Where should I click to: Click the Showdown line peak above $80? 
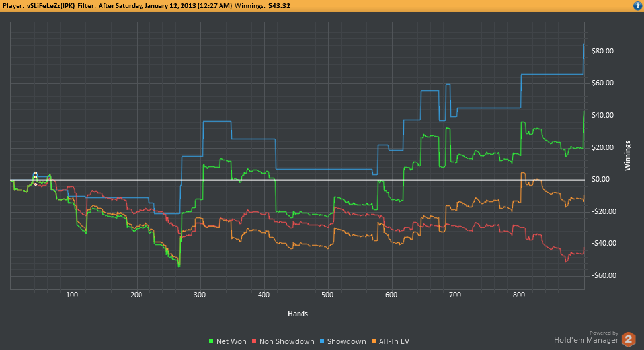click(x=584, y=44)
